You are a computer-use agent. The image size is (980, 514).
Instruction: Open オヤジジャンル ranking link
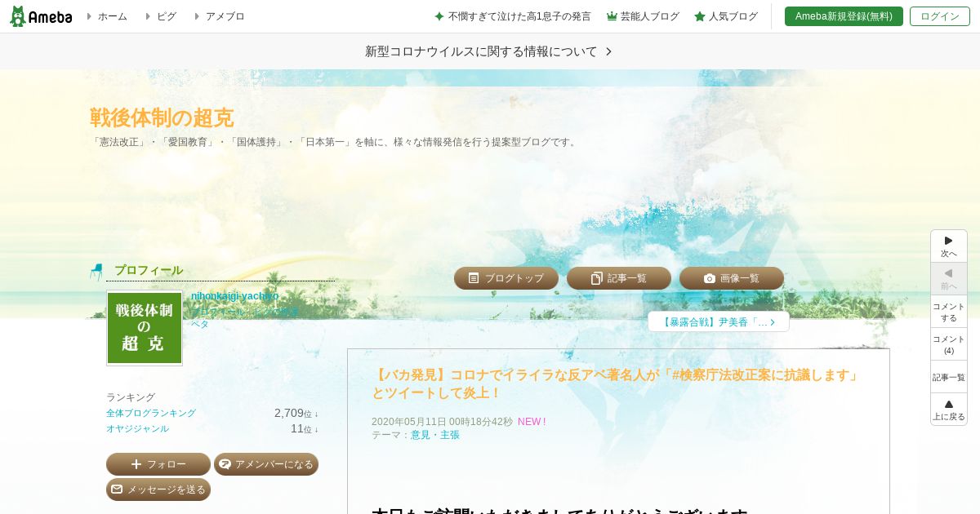pos(137,428)
